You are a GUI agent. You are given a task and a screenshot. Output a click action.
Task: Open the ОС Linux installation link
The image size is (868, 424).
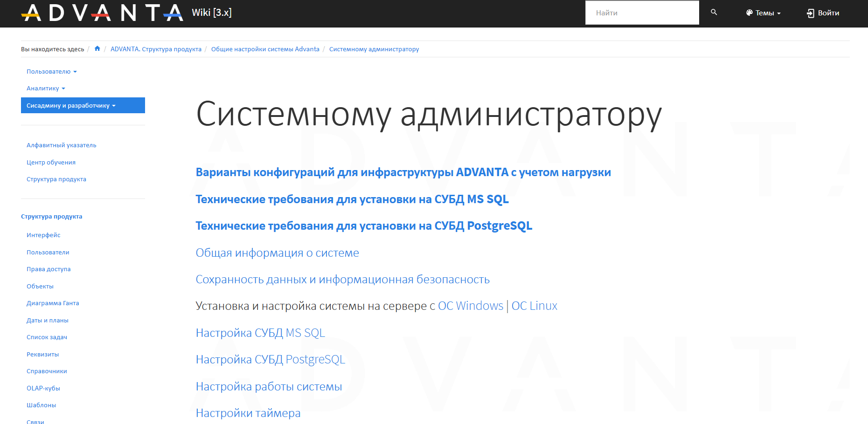pos(535,306)
